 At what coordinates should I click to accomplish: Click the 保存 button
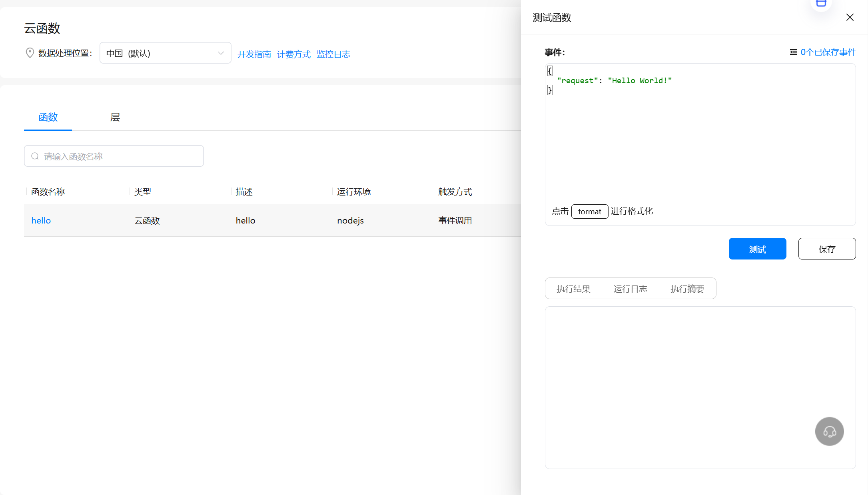(x=827, y=249)
